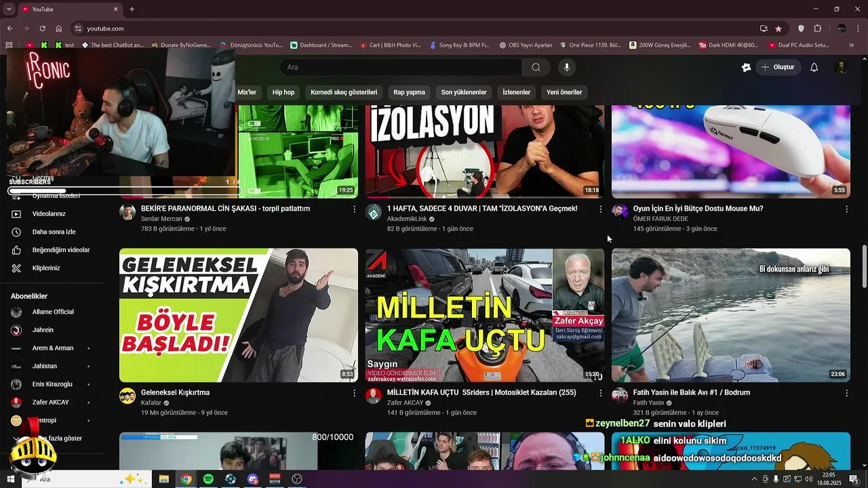Open YouTube notifications bell
This screenshot has height=488, width=868.
coord(814,67)
